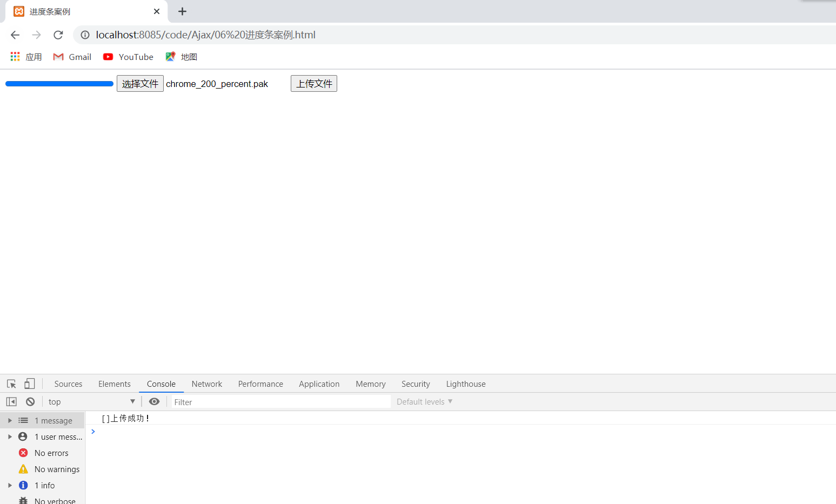Open the 地图 maps bookmark

tap(181, 57)
